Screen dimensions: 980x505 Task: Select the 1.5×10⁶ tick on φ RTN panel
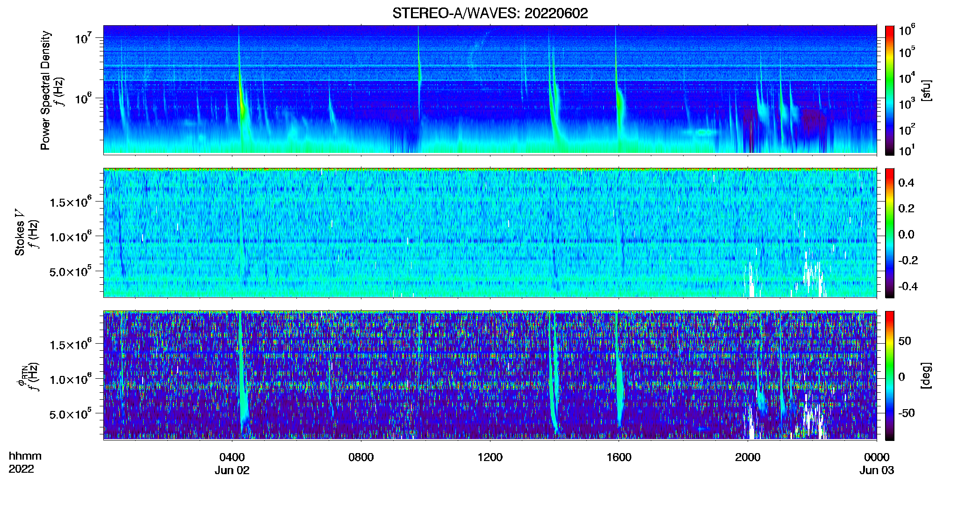click(x=71, y=345)
